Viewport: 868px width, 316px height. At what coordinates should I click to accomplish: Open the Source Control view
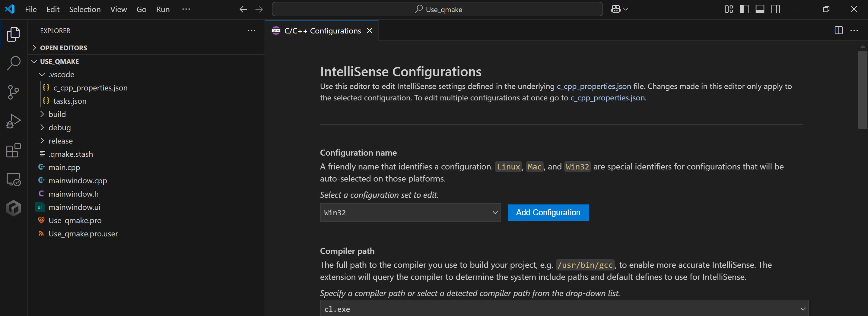click(x=14, y=92)
